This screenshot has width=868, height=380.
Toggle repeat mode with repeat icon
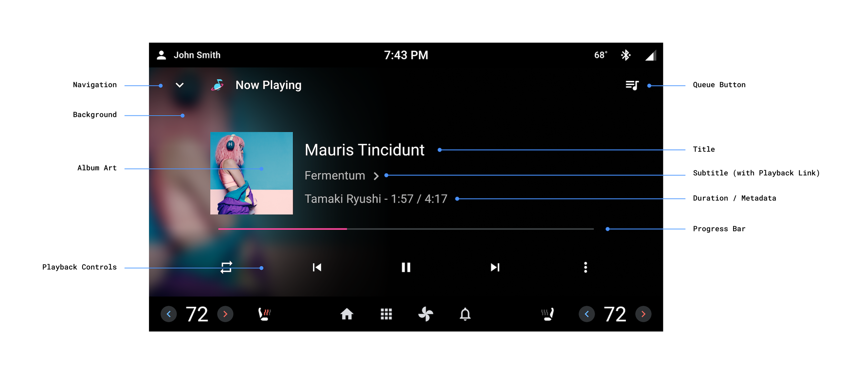pyautogui.click(x=227, y=267)
